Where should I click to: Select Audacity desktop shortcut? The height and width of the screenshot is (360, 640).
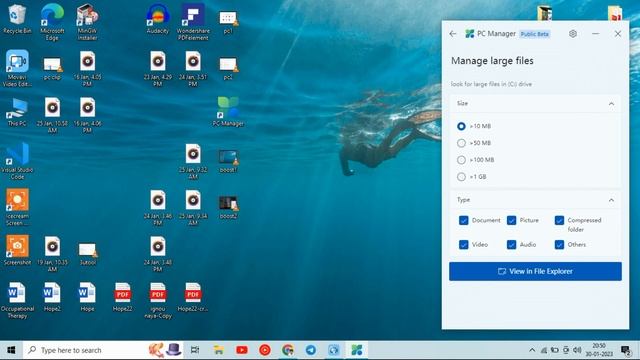click(x=158, y=19)
